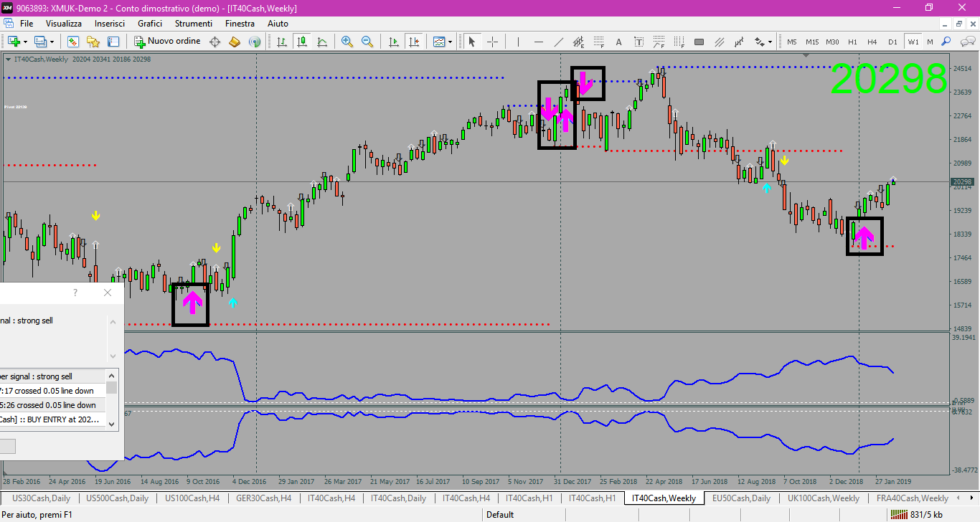Select the 'BUY ENTRY at 202...' alert row
The width and height of the screenshot is (980, 522).
click(53, 419)
